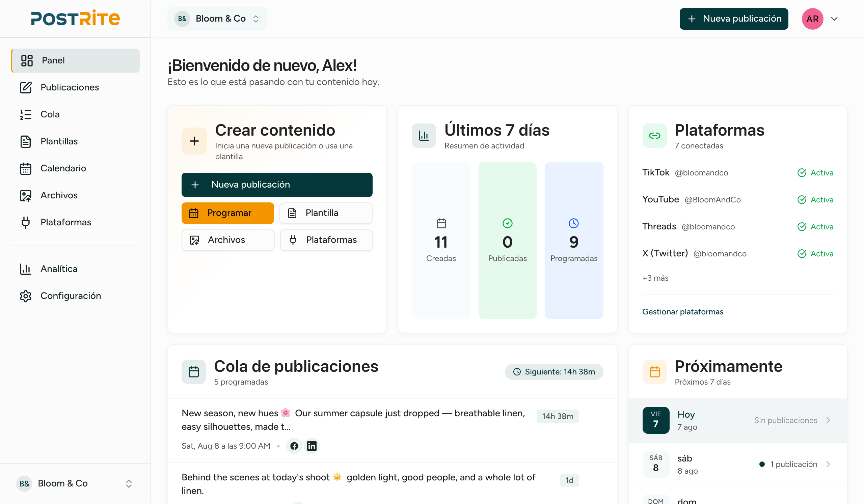The width and height of the screenshot is (864, 504).
Task: Click the orange calendar icon beside Próximamente
Action: (x=654, y=372)
